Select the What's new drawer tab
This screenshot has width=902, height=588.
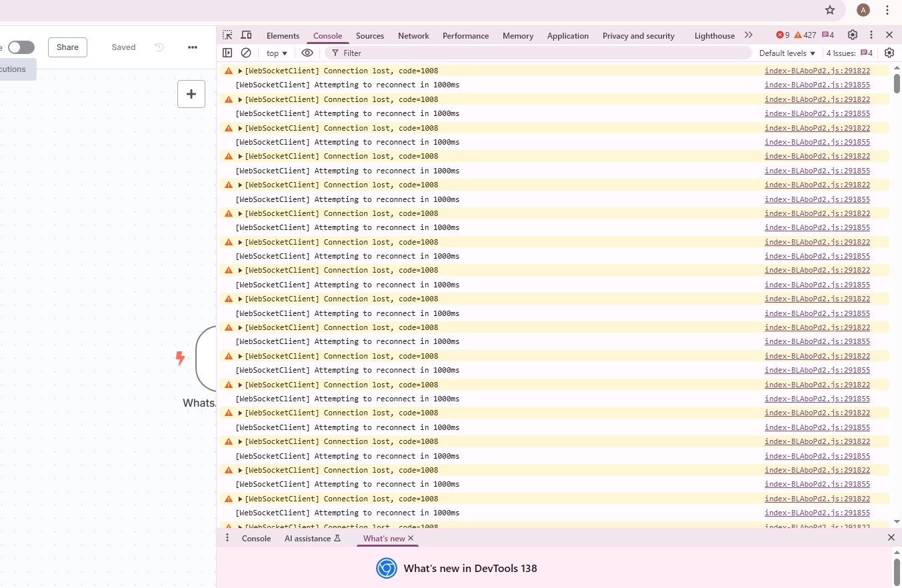pos(384,539)
